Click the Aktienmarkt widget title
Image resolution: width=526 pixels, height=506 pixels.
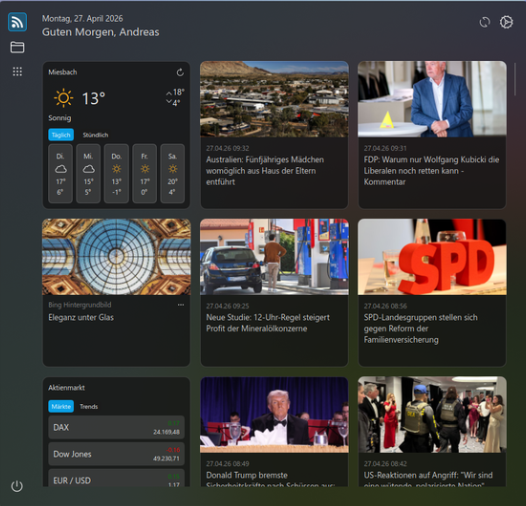66,388
